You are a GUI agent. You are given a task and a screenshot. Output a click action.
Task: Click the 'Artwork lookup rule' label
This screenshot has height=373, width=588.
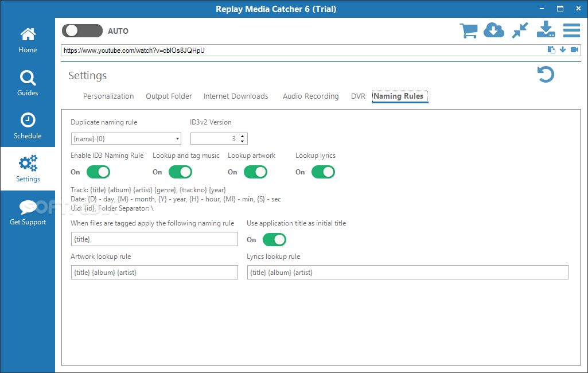pos(101,257)
